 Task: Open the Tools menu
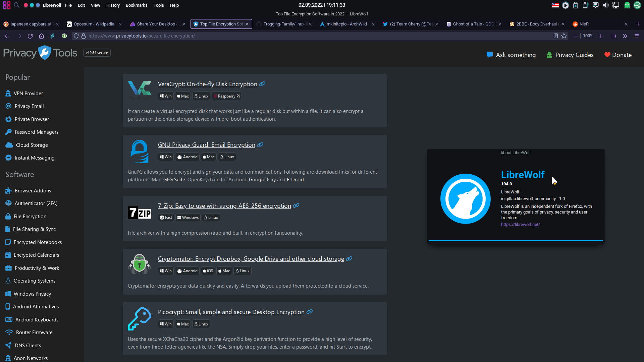[x=159, y=5]
